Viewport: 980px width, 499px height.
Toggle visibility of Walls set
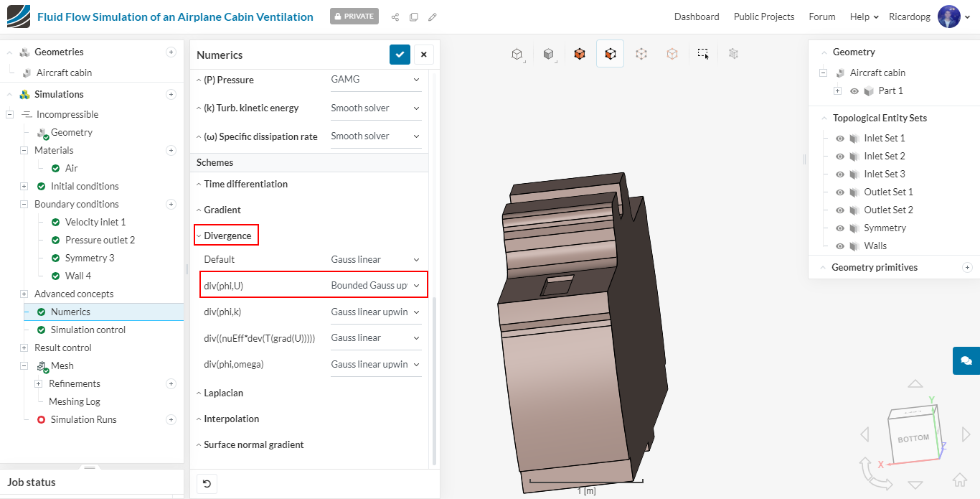tap(839, 246)
